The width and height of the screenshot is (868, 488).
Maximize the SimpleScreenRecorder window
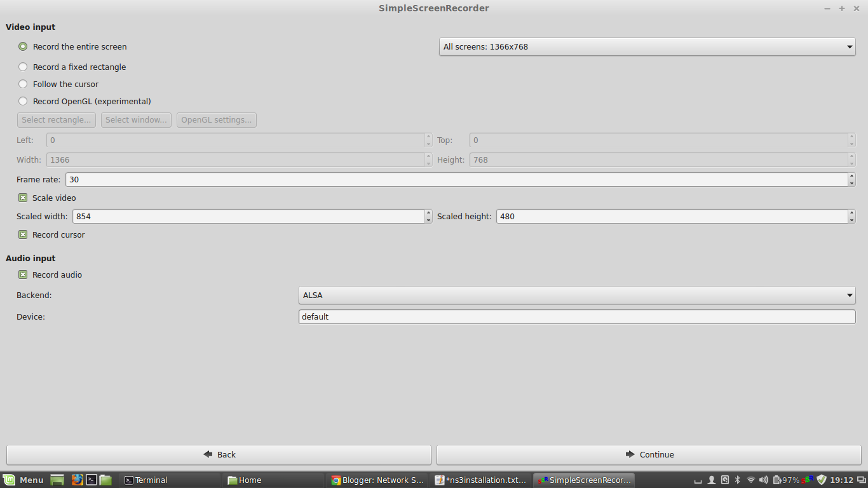click(x=842, y=8)
